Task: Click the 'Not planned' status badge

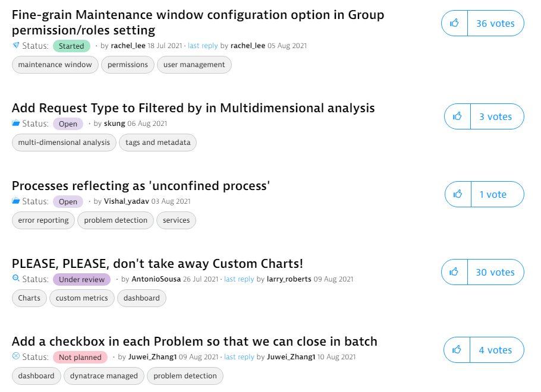Action: click(80, 358)
